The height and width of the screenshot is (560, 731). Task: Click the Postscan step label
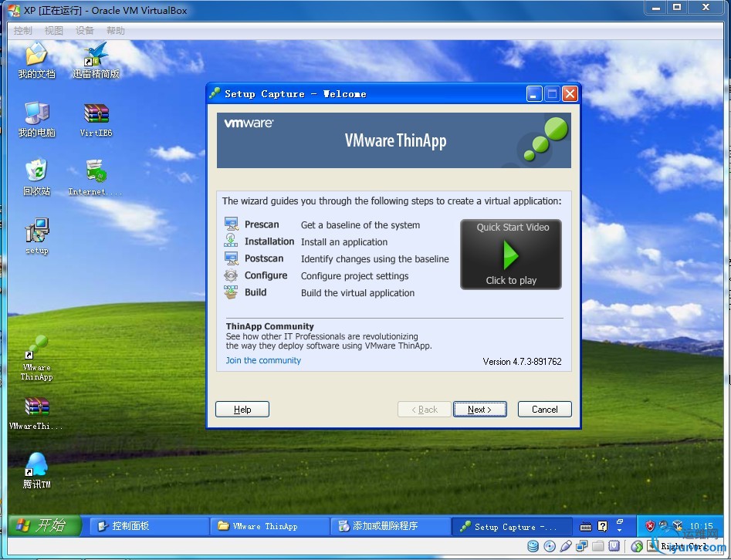pos(264,258)
